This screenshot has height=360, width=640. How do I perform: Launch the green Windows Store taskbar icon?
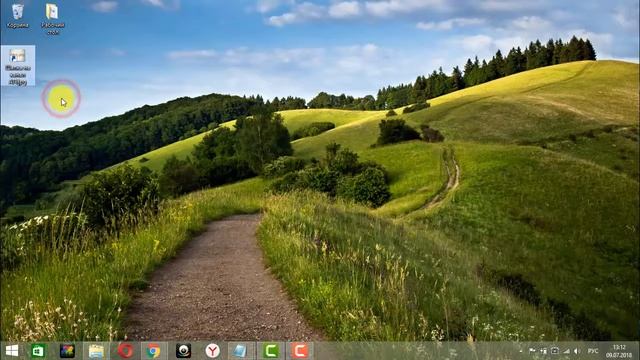(x=38, y=351)
